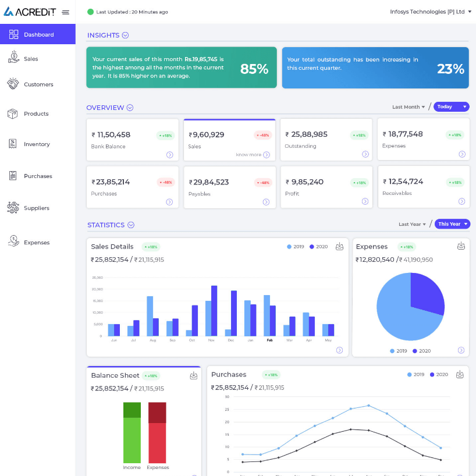Download the Sales Details chart
This screenshot has height=476, width=476.
pyautogui.click(x=339, y=247)
